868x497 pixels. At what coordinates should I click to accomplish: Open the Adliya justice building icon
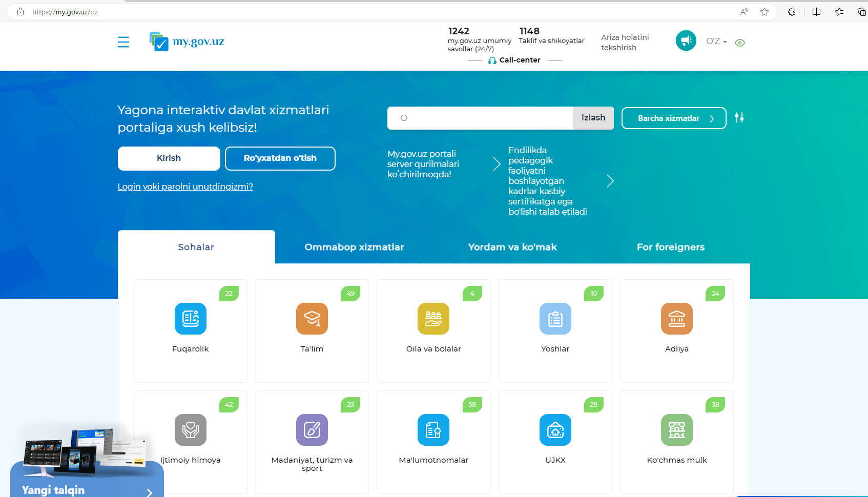point(677,319)
